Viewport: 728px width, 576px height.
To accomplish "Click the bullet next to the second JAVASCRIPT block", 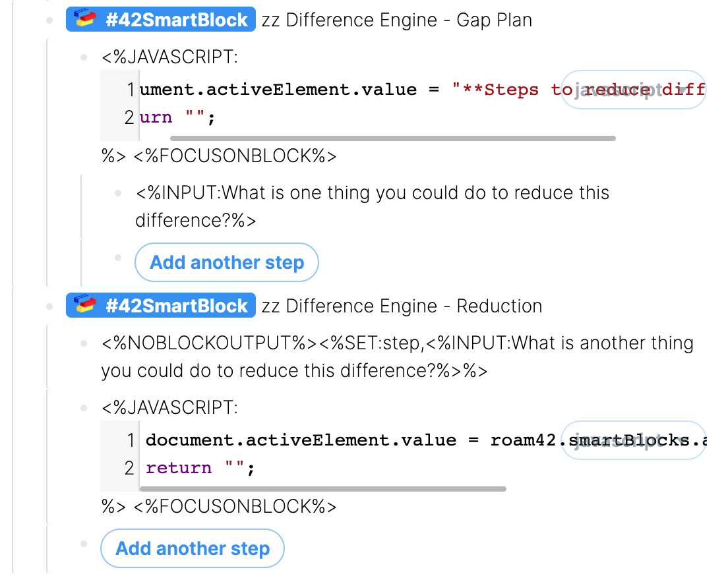I will click(83, 407).
